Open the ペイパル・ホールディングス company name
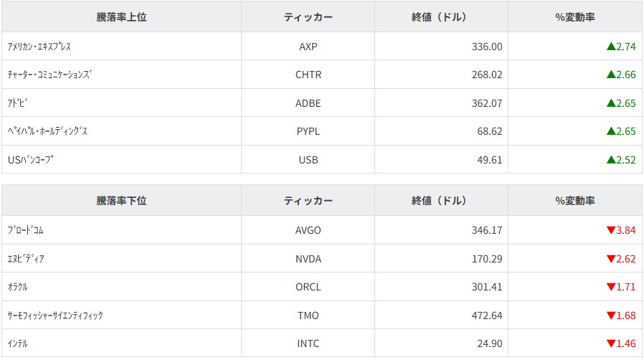This screenshot has width=644, height=360. tap(47, 131)
